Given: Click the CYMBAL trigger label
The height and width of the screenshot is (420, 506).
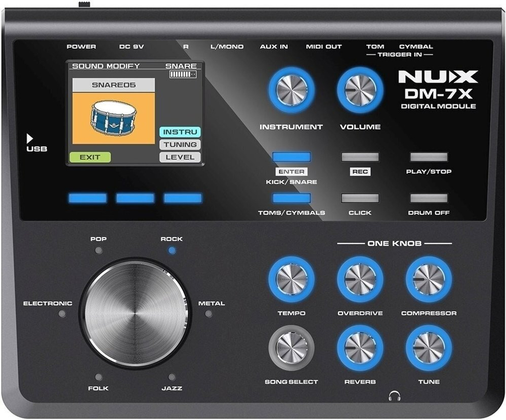Looking at the screenshot, I should pos(416,46).
